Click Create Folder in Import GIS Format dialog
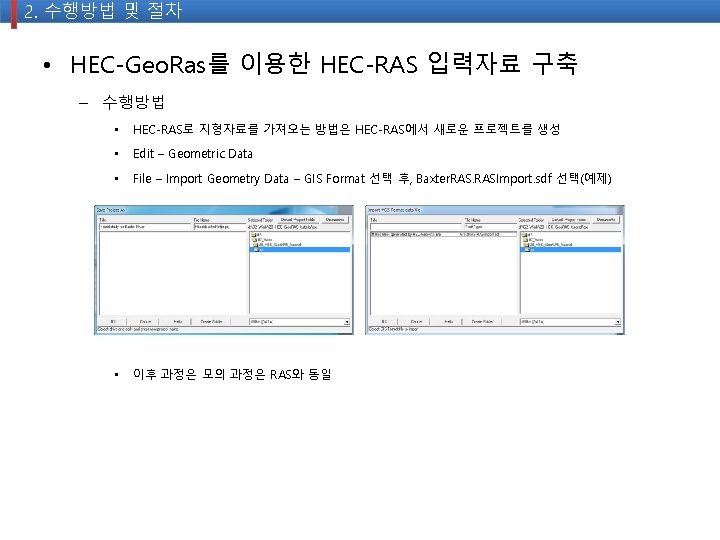 (482, 322)
